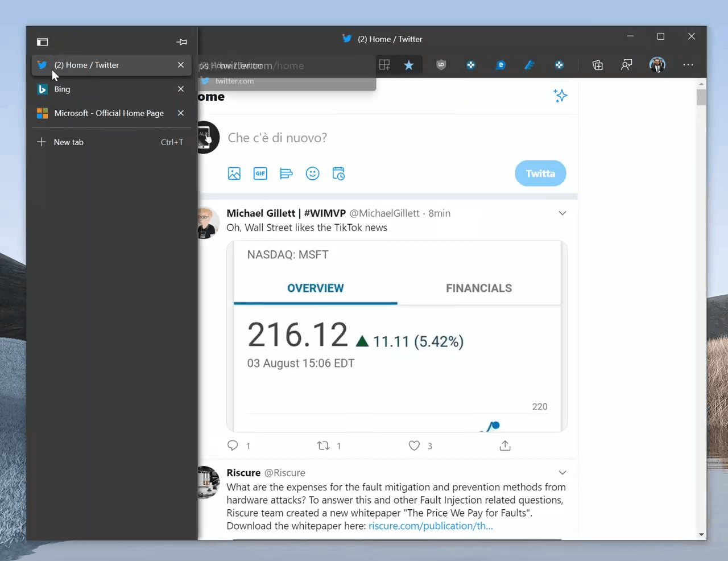
Task: Create a poll in the tweet
Action: (286, 174)
